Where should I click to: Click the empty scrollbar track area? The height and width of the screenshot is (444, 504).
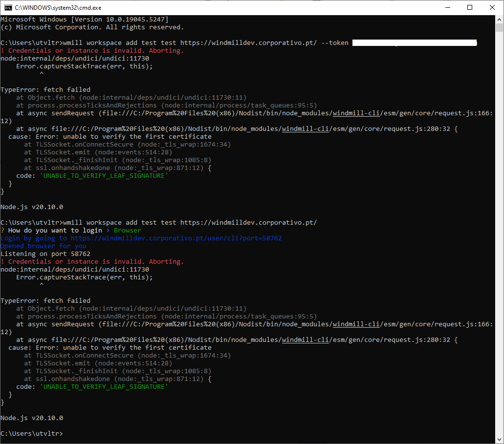500,244
